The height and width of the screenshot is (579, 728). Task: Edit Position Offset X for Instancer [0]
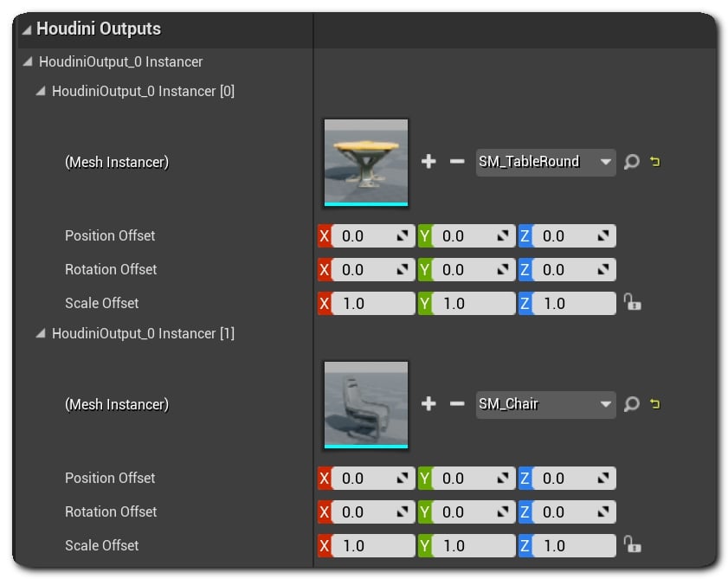coord(373,236)
